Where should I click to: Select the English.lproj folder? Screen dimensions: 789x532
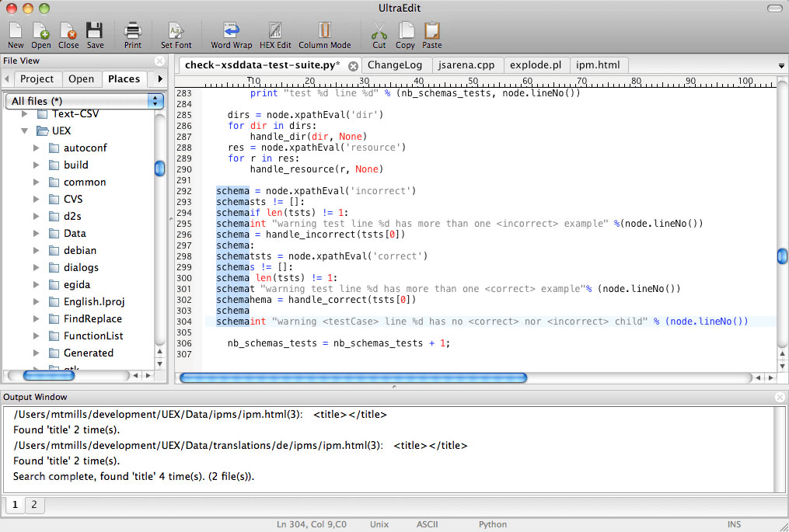click(93, 301)
